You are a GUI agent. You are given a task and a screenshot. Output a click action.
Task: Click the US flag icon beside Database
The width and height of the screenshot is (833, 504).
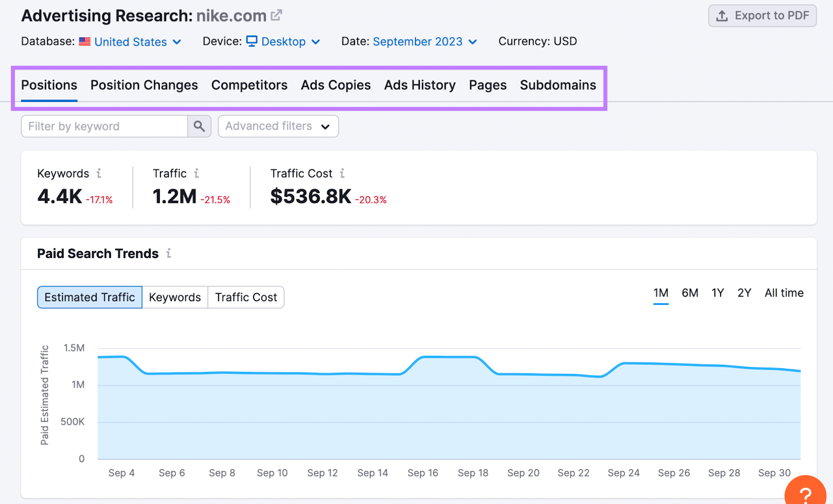click(x=84, y=41)
